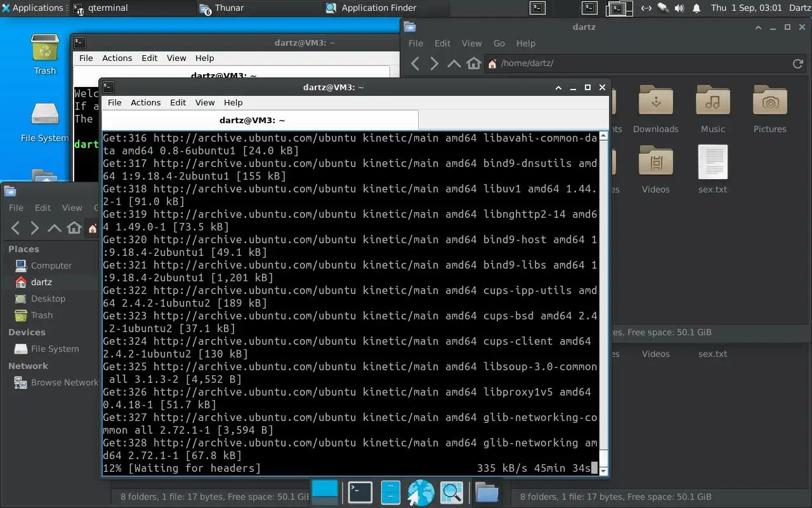Click the stacked terminal windows panel icon
The width and height of the screenshot is (812, 508).
(x=619, y=8)
